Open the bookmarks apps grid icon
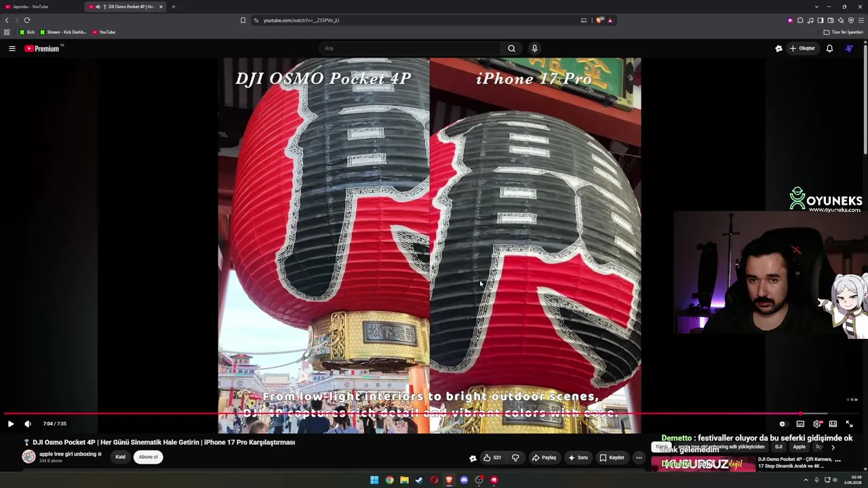Screen dimensions: 868x488 [7, 32]
